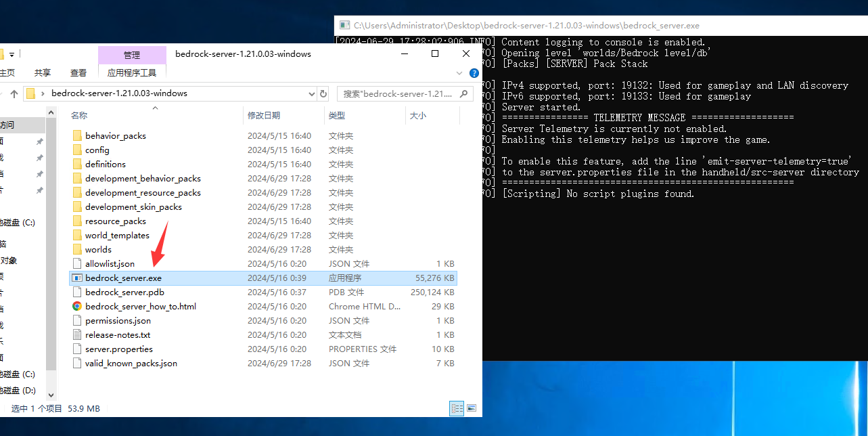Select the permissions.json file name
This screenshot has height=436, width=868.
point(118,320)
